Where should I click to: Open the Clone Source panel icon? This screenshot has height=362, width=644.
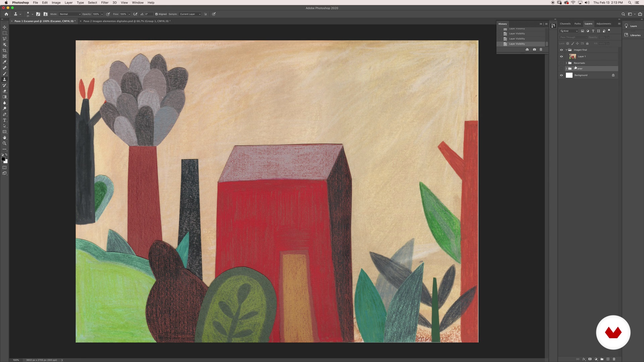point(46,14)
